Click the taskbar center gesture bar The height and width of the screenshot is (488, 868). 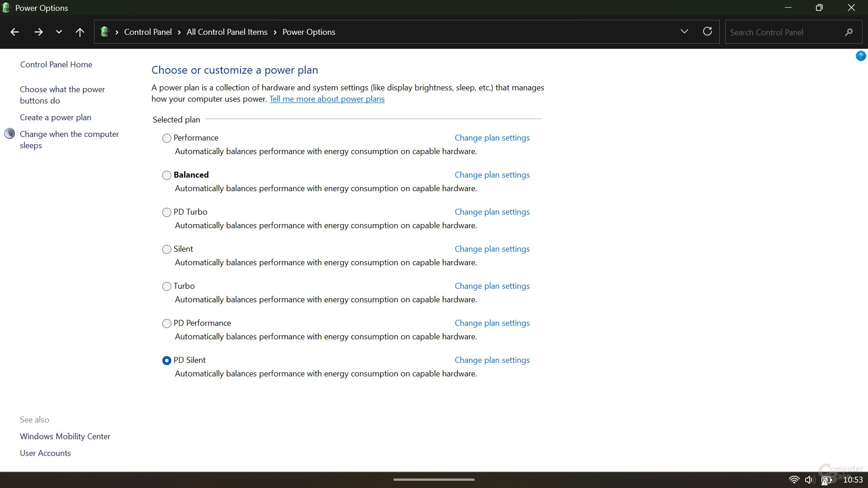434,479
